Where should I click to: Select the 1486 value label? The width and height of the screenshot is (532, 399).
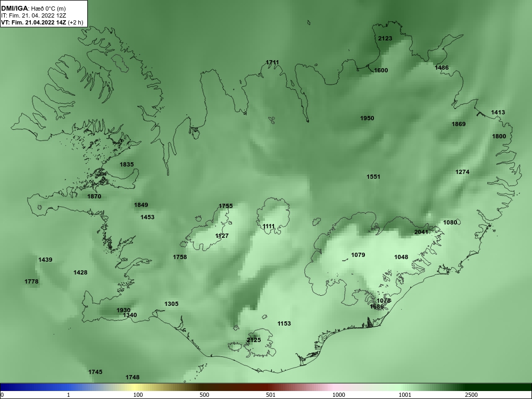442,68
